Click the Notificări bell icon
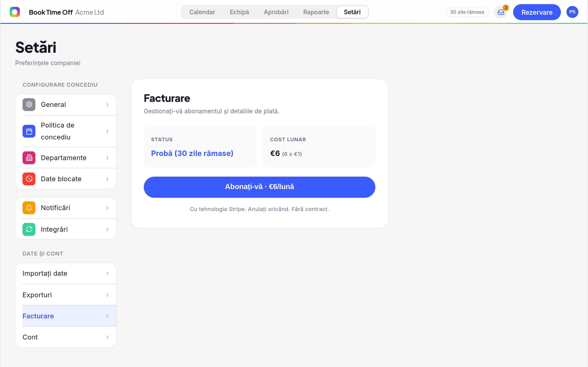Image resolution: width=588 pixels, height=367 pixels. coord(29,208)
